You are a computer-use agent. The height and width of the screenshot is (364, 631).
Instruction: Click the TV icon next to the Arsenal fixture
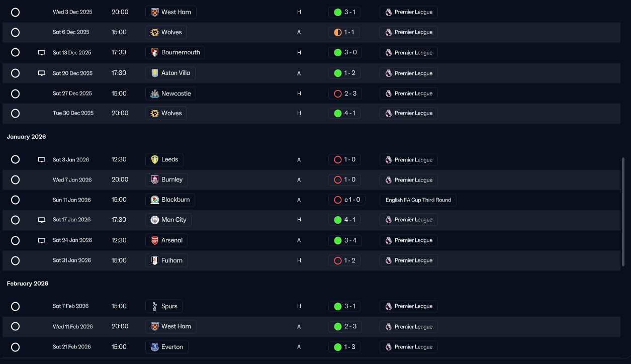42,241
